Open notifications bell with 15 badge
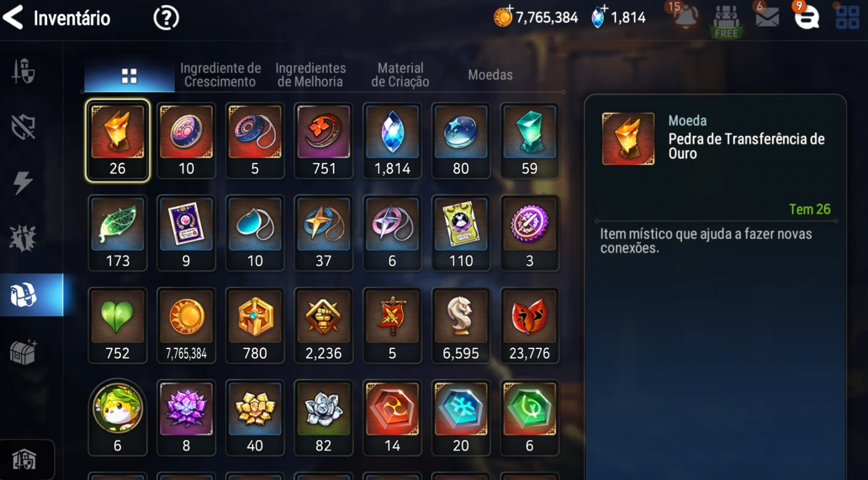Viewport: 868px width, 480px height. coord(685,17)
